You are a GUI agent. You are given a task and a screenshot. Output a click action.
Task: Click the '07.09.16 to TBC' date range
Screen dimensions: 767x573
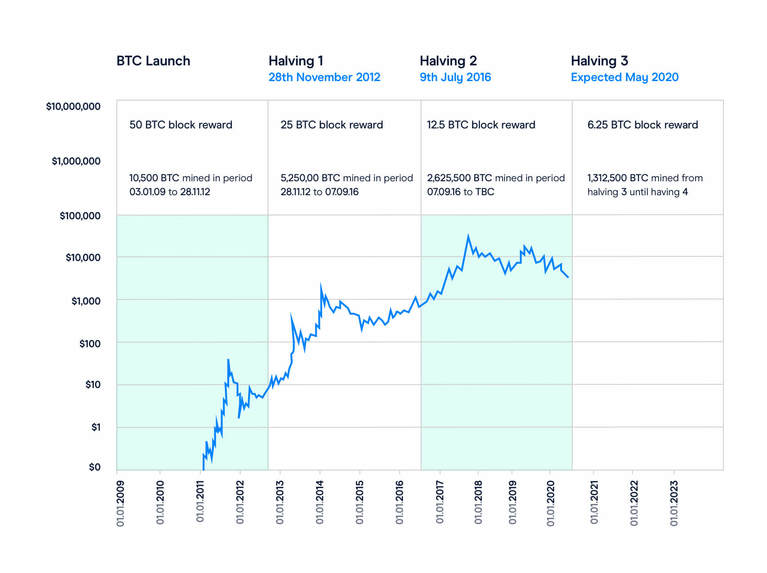(x=460, y=192)
